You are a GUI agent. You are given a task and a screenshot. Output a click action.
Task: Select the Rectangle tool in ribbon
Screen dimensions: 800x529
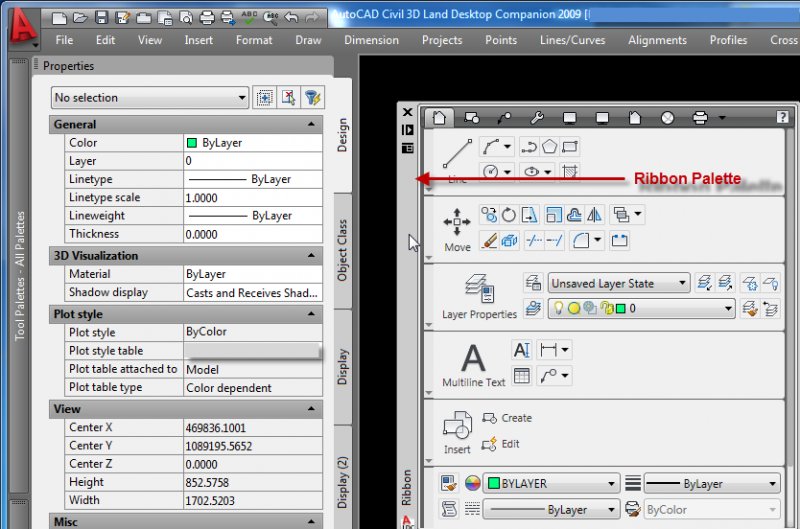click(x=570, y=147)
